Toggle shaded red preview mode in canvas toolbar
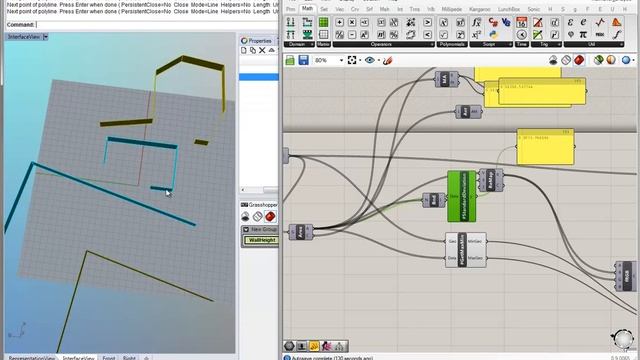Image resolution: width=640 pixels, height=360 pixels. click(578, 60)
